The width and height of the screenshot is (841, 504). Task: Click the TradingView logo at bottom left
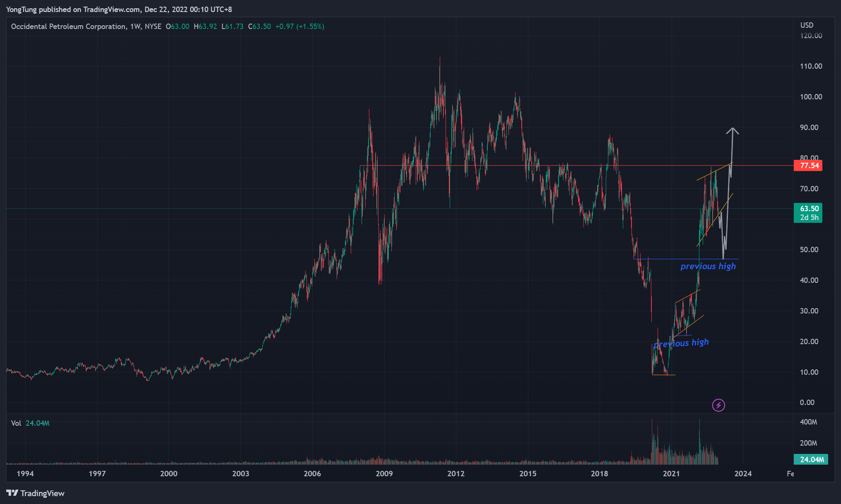[35, 493]
